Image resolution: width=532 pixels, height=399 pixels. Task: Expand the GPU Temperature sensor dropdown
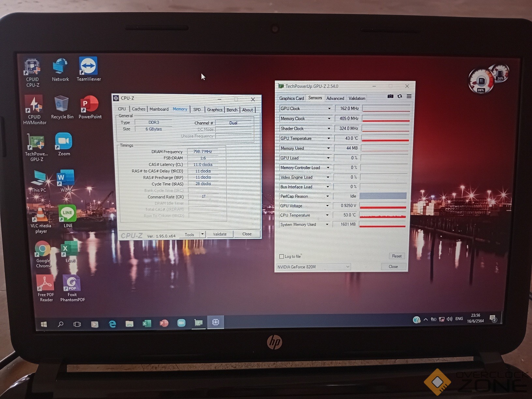coord(329,138)
